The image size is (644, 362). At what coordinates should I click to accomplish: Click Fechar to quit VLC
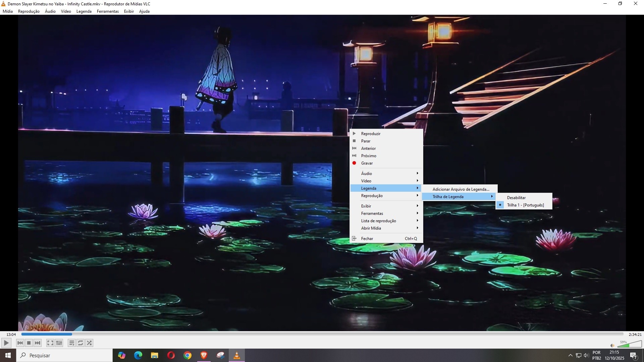coord(367,239)
